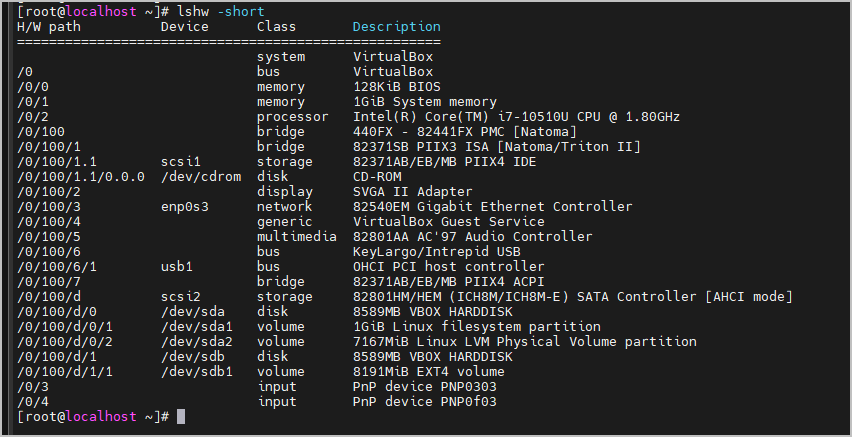Click '82540EM Gigabit Ethernet Controller' text
852x437 pixels.
[493, 207]
